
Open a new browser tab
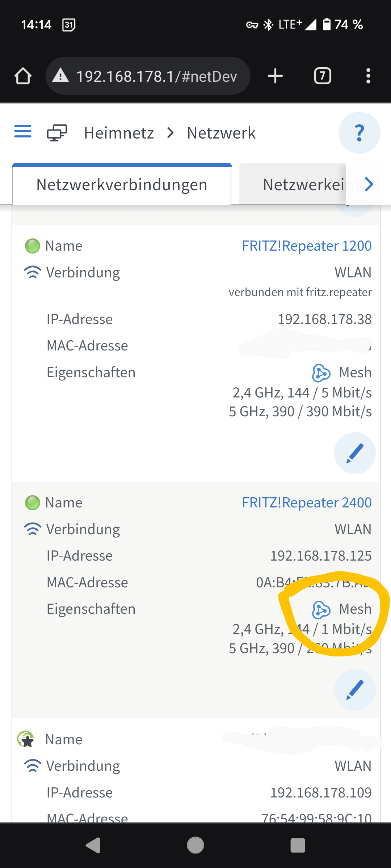(x=275, y=76)
